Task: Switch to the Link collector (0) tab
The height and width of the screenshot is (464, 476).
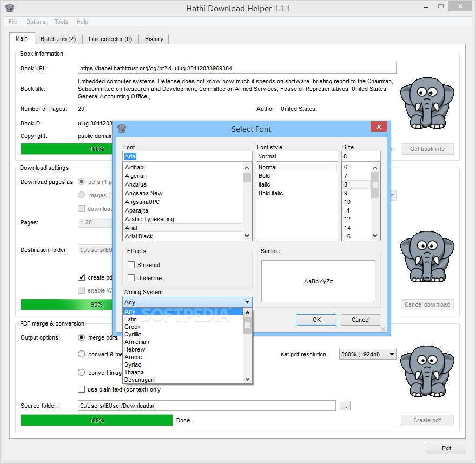Action: point(110,39)
